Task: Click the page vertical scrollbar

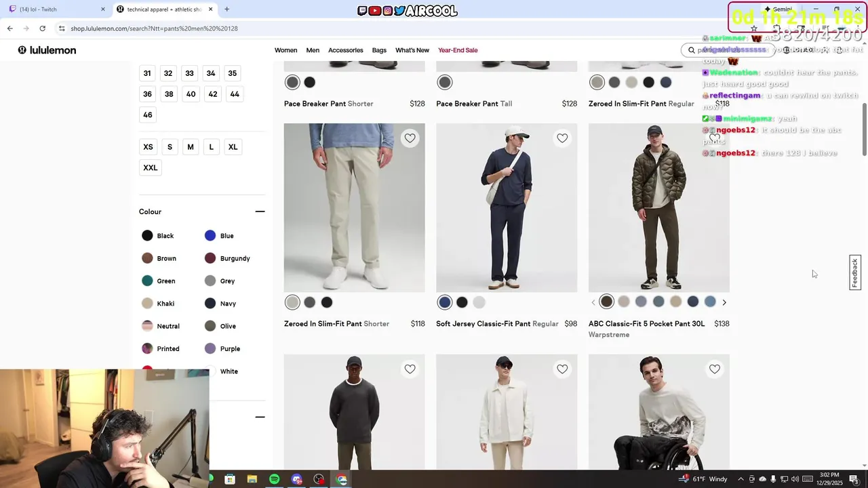Action: point(864,129)
